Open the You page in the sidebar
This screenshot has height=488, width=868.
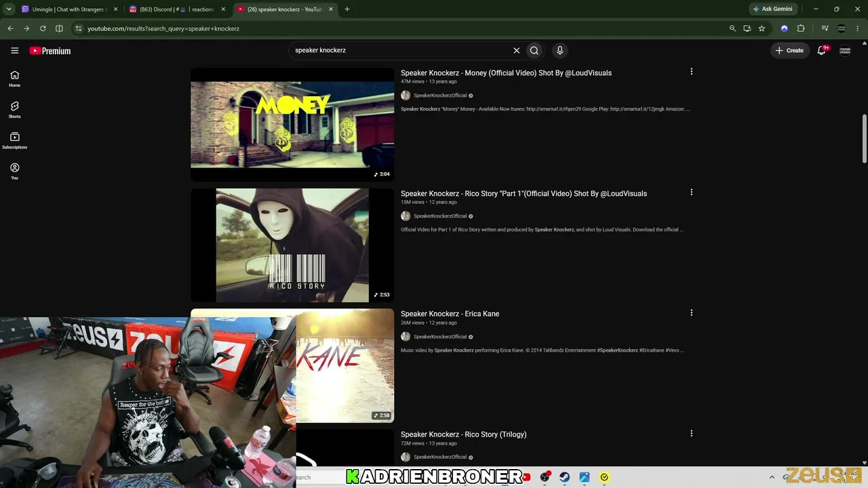pyautogui.click(x=14, y=171)
